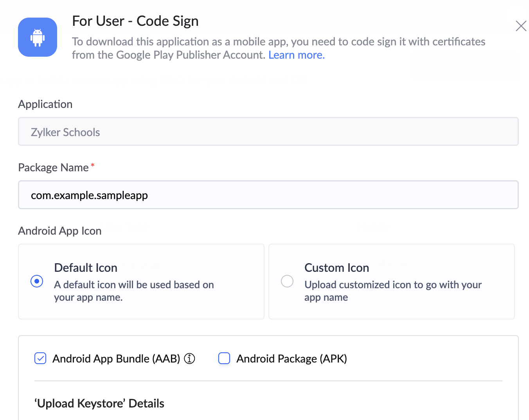
Task: Select the Default Icon radio button
Action: tap(37, 281)
